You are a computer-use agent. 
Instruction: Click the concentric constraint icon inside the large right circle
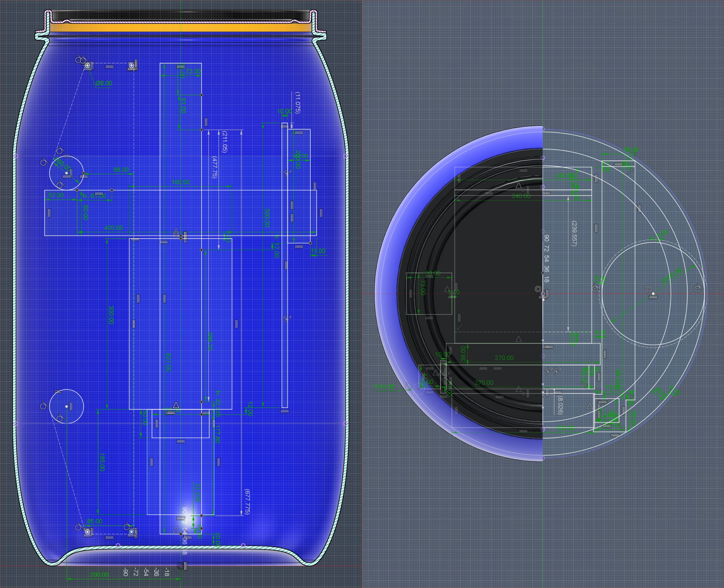[x=648, y=289]
